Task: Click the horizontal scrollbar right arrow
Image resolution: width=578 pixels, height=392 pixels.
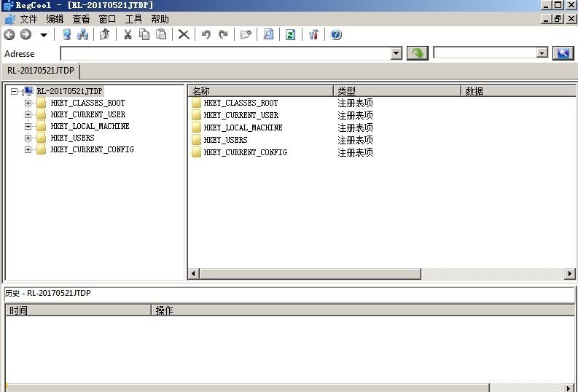Action: click(569, 274)
